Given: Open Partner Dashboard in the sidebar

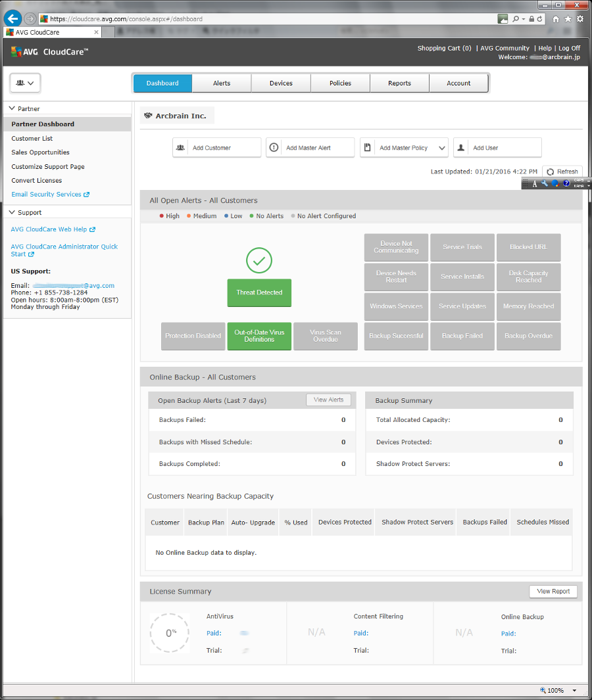Looking at the screenshot, I should 67,124.
